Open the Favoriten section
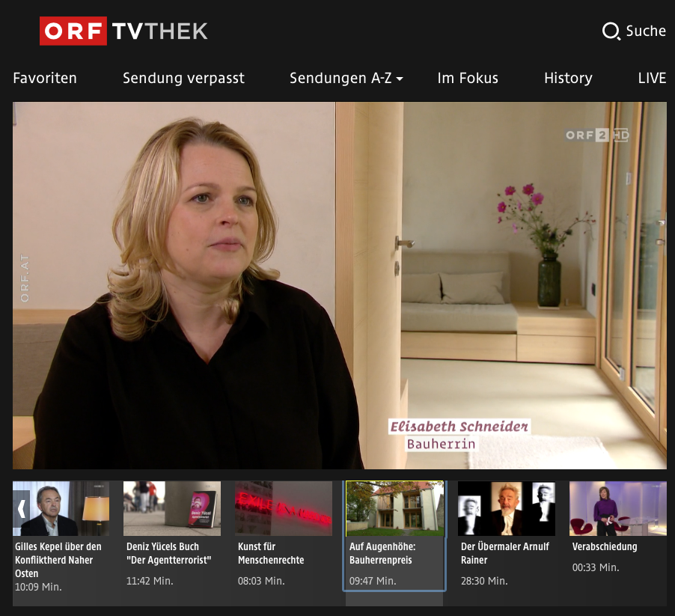Viewport: 675px width, 616px height. point(45,78)
